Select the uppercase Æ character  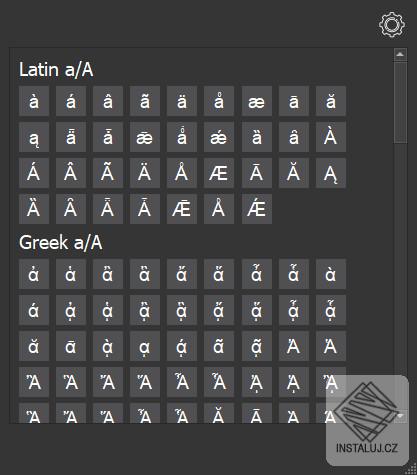(x=219, y=173)
